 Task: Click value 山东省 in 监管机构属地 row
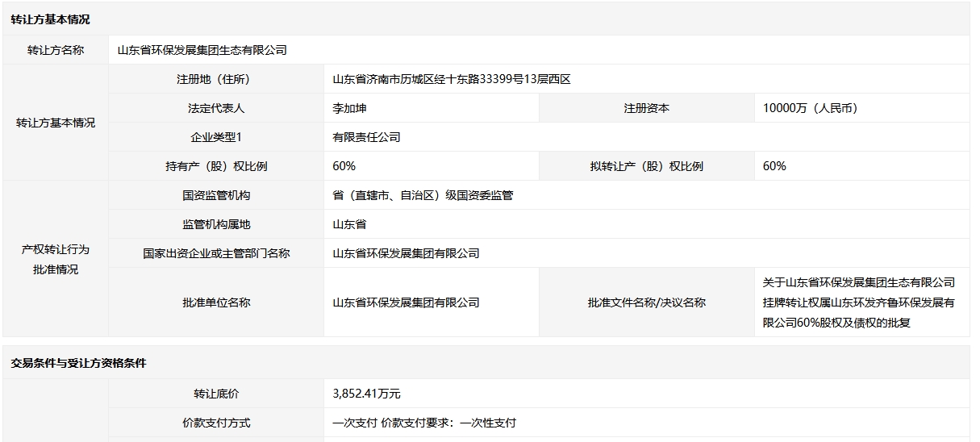349,224
